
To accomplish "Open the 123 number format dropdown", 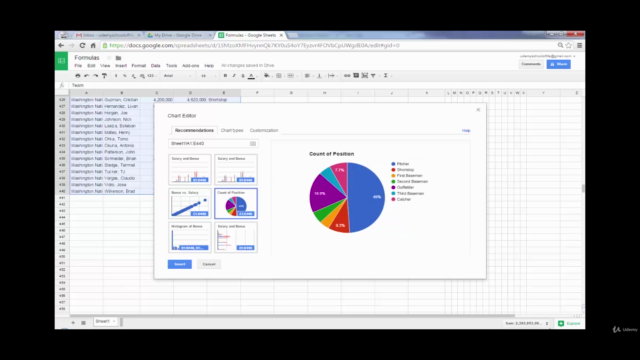I will coord(151,76).
